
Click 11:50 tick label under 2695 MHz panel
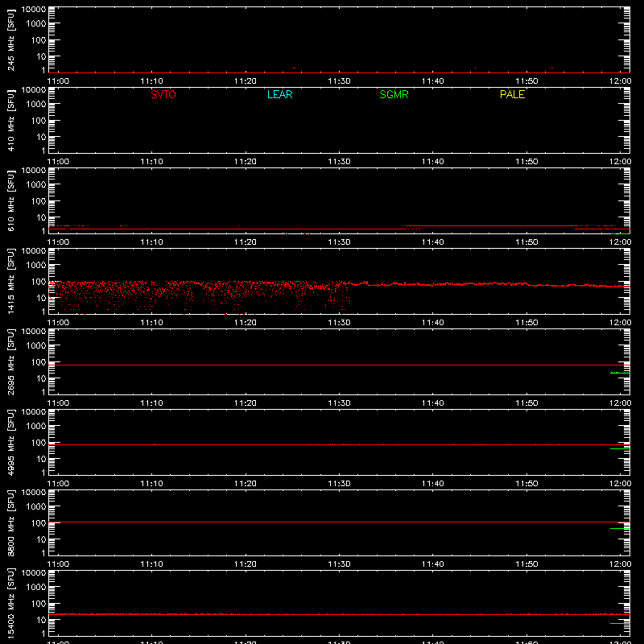click(526, 403)
